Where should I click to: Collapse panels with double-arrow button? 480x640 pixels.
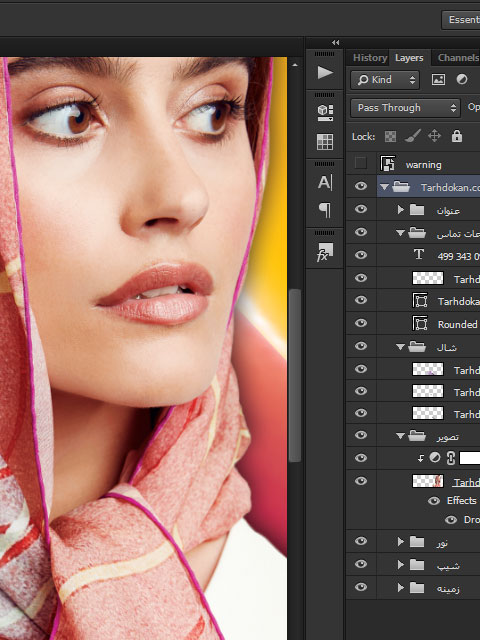tap(336, 42)
